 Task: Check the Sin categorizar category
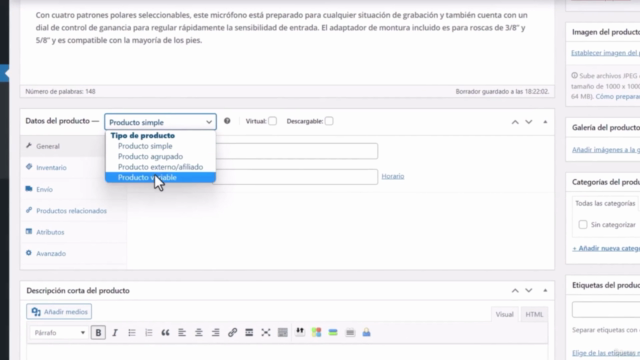(x=583, y=224)
